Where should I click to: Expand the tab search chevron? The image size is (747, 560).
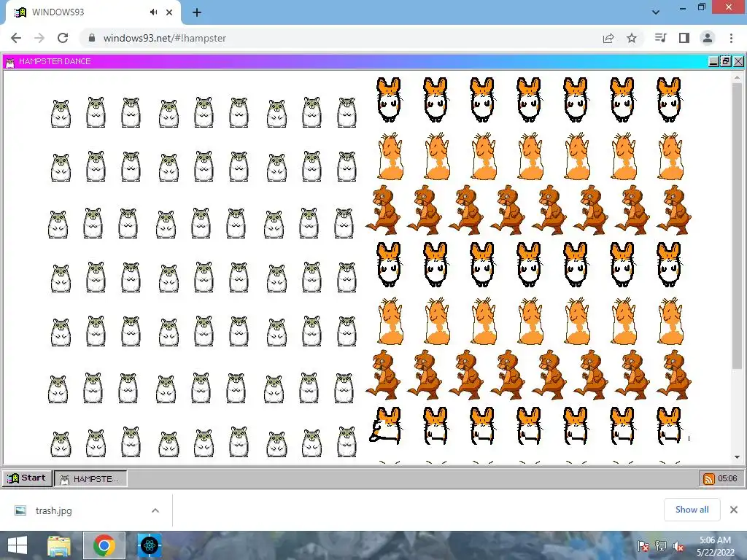tap(656, 12)
